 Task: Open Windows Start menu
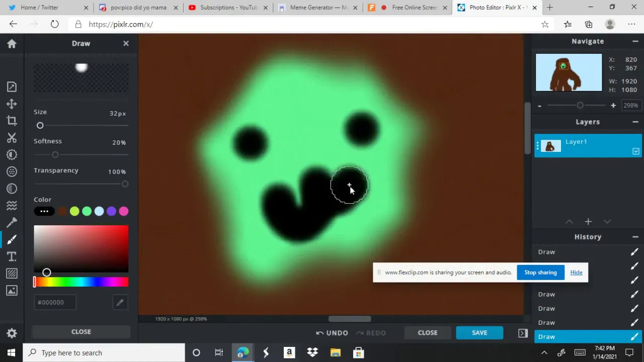tap(11, 353)
